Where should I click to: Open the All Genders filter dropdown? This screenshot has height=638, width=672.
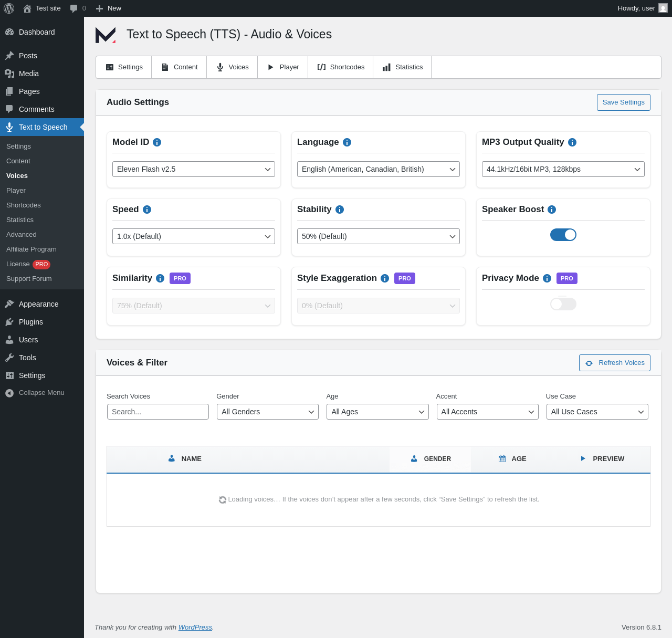[268, 412]
